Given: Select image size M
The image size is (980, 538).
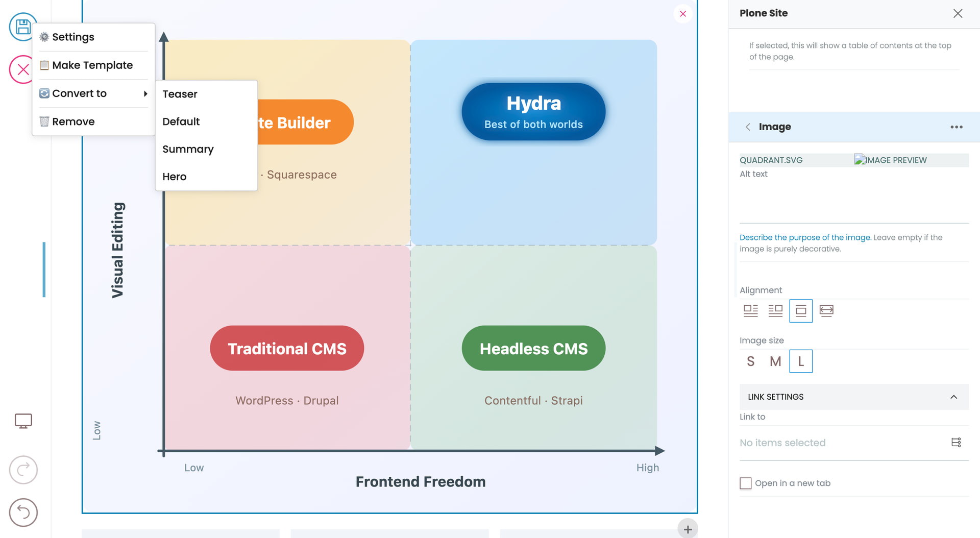Looking at the screenshot, I should pos(775,361).
